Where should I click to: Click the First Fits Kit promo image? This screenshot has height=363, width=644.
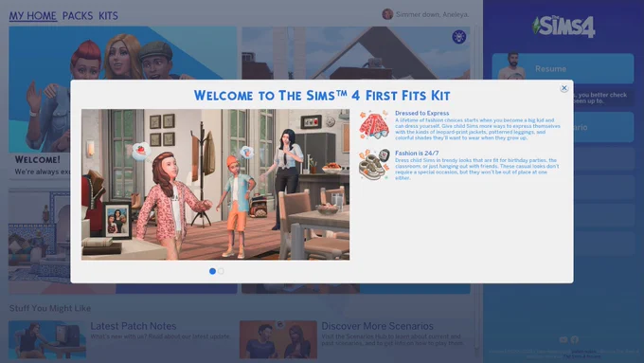click(215, 185)
